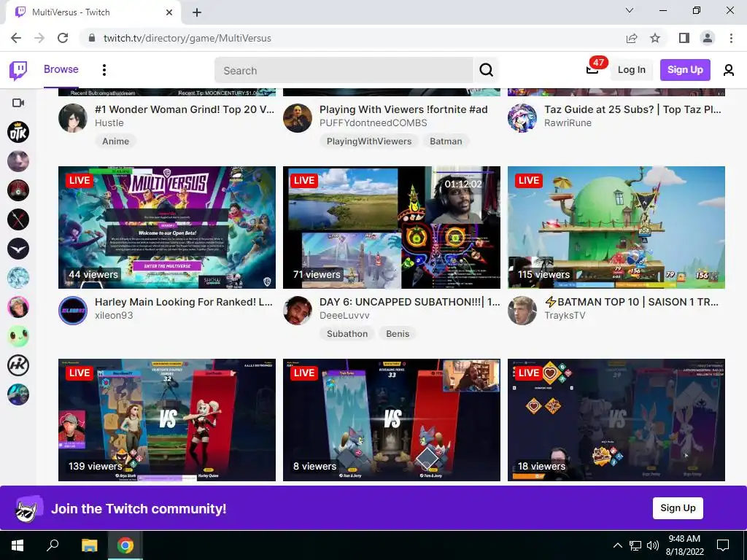Screen dimensions: 747x560
Task: Click the TrayksTV channel name
Action: pyautogui.click(x=565, y=315)
